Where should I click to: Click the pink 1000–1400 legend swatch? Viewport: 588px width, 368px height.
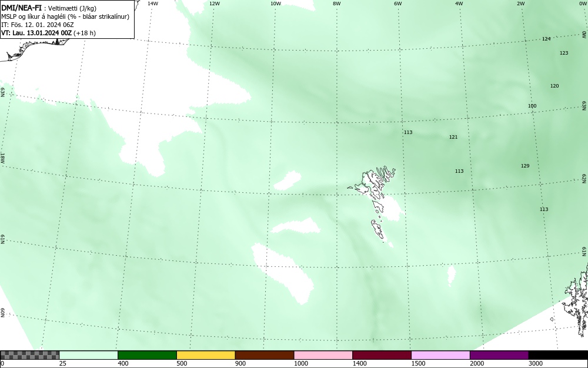point(323,355)
